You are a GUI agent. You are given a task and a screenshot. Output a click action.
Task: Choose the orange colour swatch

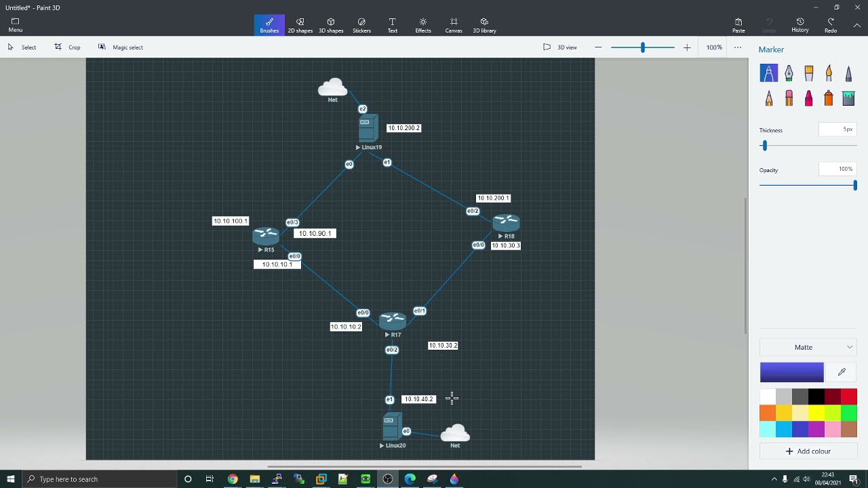click(768, 413)
